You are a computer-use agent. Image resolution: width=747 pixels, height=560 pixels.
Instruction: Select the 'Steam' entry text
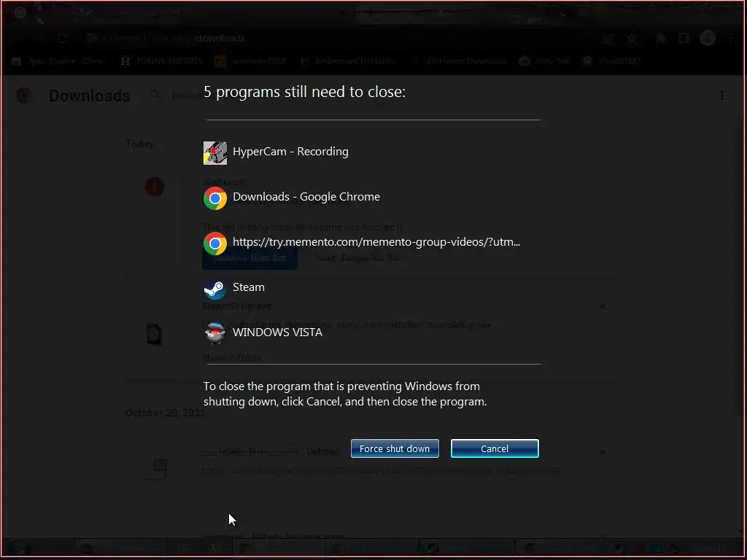(248, 287)
